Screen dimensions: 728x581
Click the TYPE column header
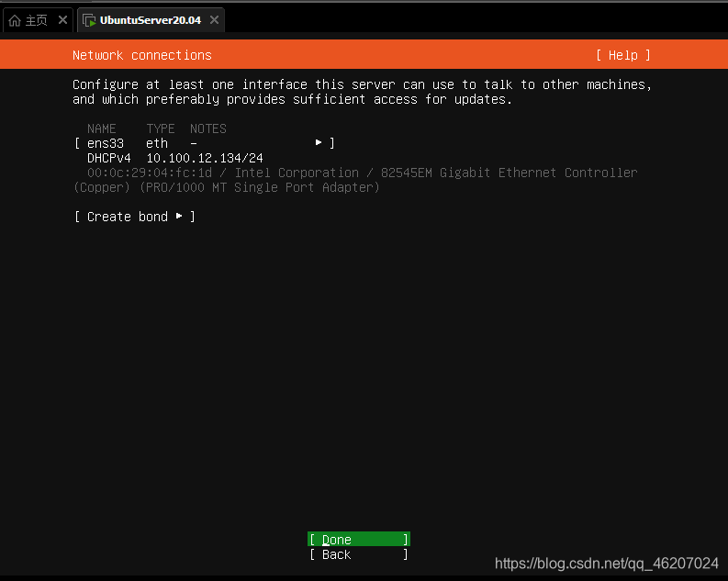coord(161,128)
